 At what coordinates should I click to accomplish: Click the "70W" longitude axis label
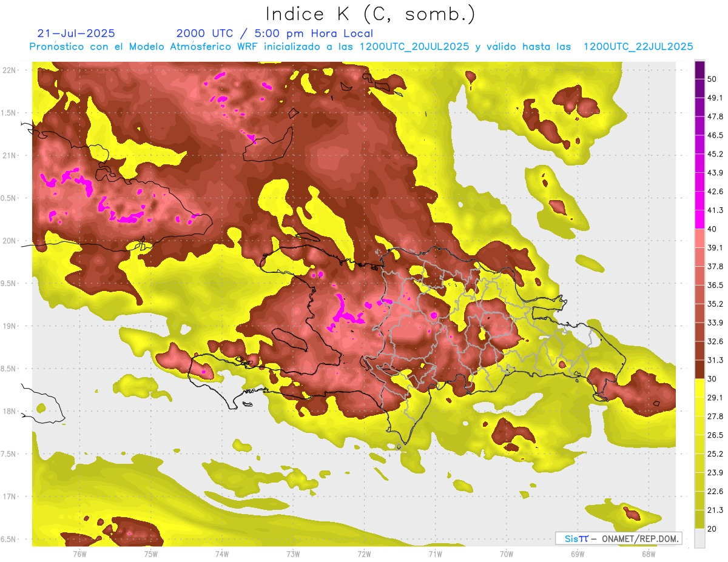[507, 554]
